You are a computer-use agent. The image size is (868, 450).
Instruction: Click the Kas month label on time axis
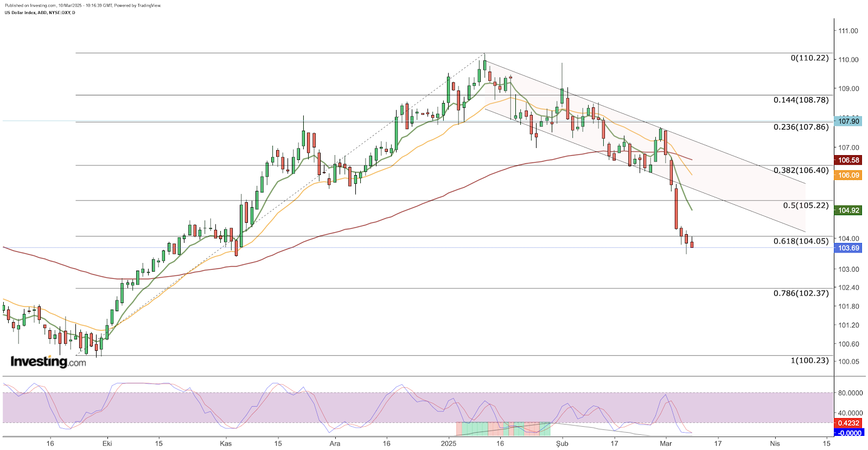point(226,443)
